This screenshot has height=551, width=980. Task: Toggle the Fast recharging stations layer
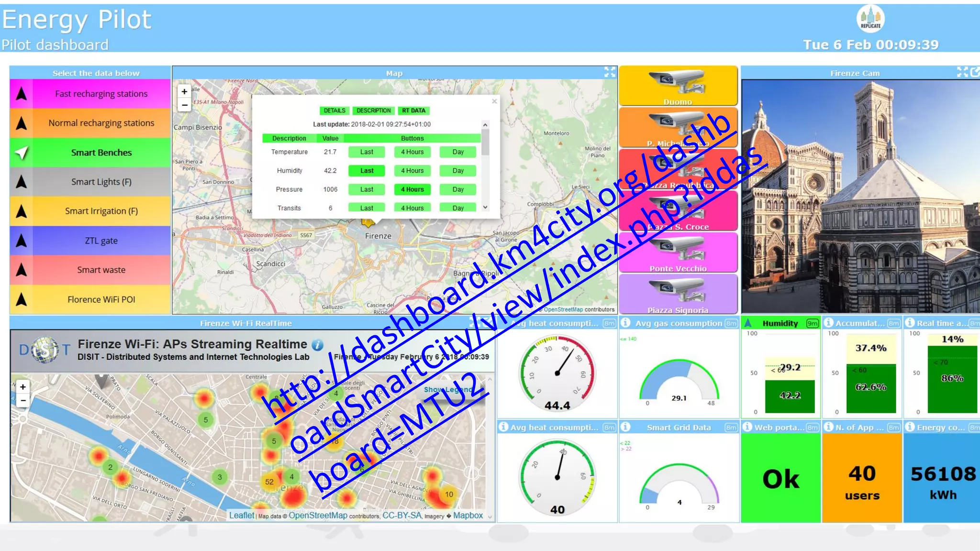pyautogui.click(x=101, y=94)
